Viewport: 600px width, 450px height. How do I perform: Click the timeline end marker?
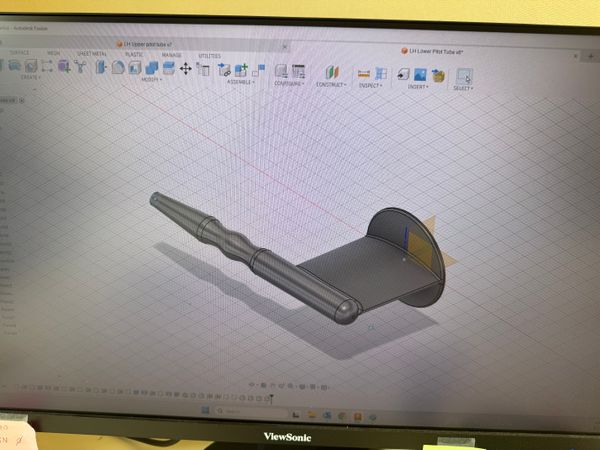[x=271, y=399]
